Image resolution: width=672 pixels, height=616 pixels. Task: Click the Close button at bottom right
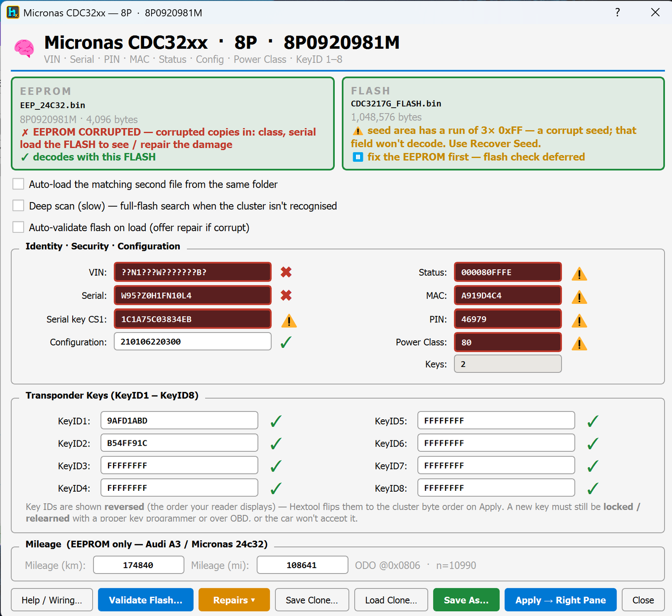(x=643, y=600)
